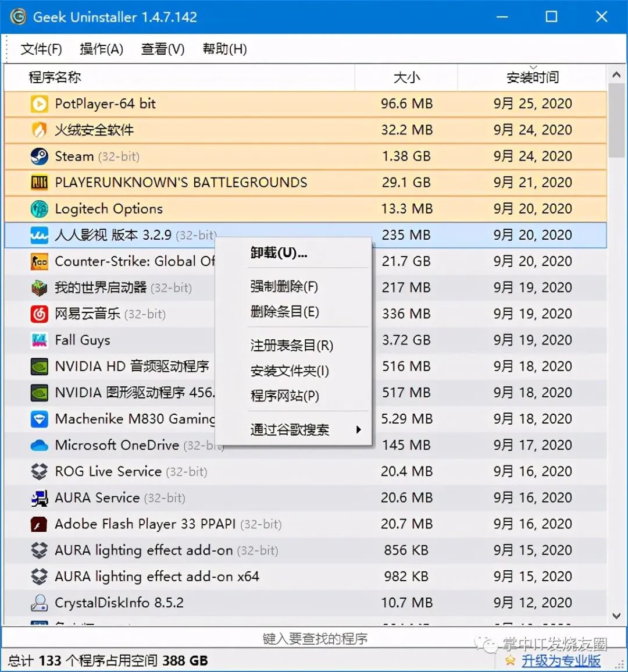This screenshot has width=628, height=672.
Task: Click the 我的世界启动器 block icon
Action: coord(39,287)
